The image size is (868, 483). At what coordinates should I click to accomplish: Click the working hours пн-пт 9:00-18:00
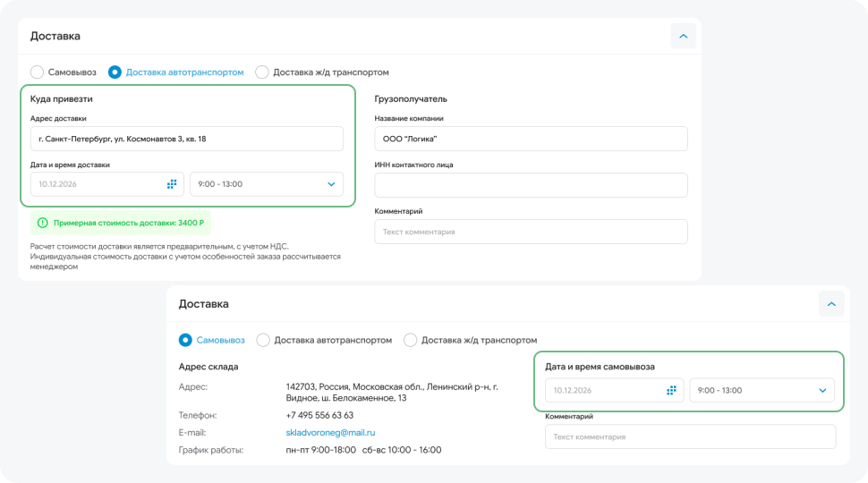tap(321, 451)
